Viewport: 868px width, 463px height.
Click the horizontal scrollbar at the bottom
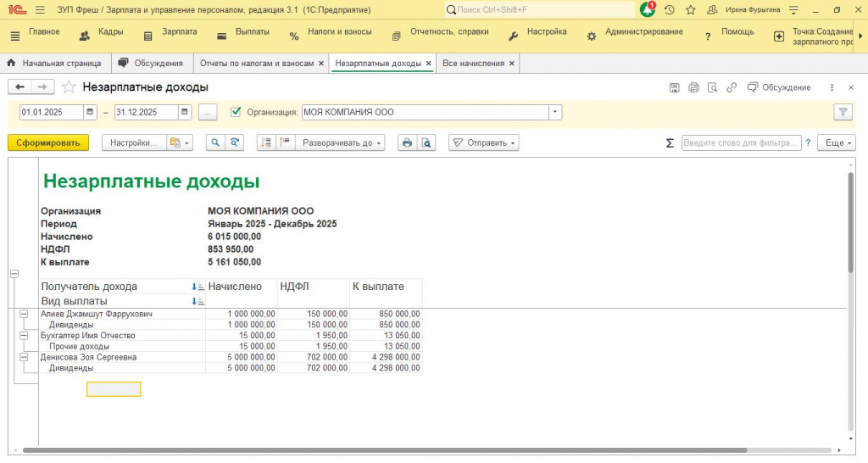coord(385,450)
